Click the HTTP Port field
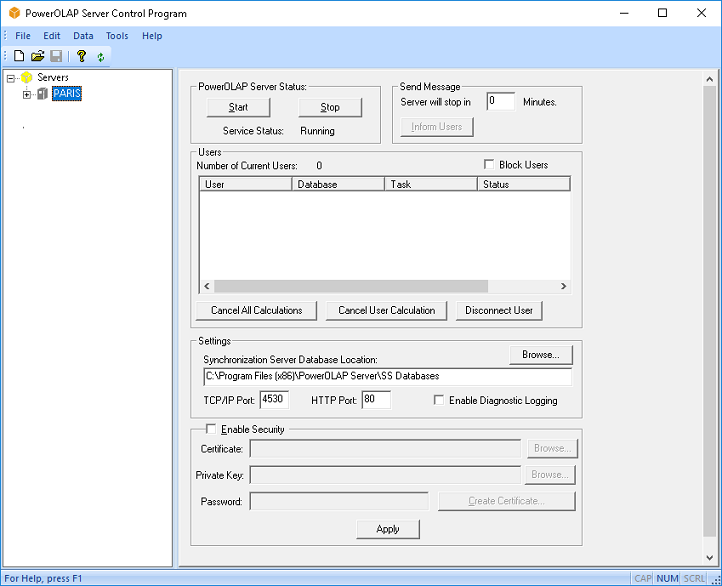 [x=376, y=400]
